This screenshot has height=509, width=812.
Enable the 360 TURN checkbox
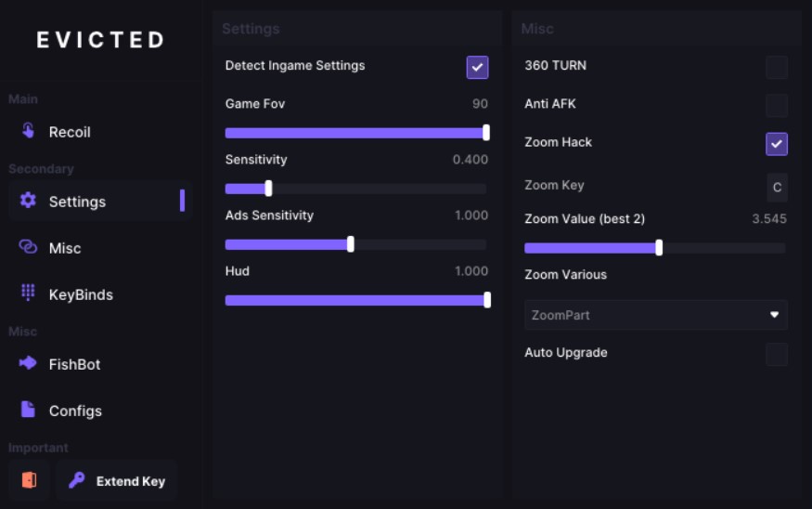pos(777,67)
